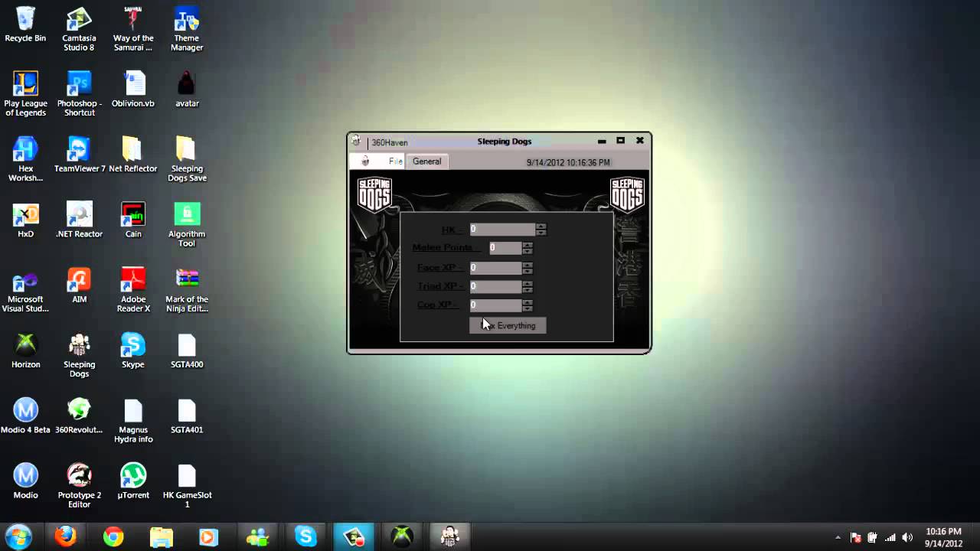Image resolution: width=980 pixels, height=551 pixels.
Task: Select the SGTA401 file icon
Action: click(x=187, y=416)
